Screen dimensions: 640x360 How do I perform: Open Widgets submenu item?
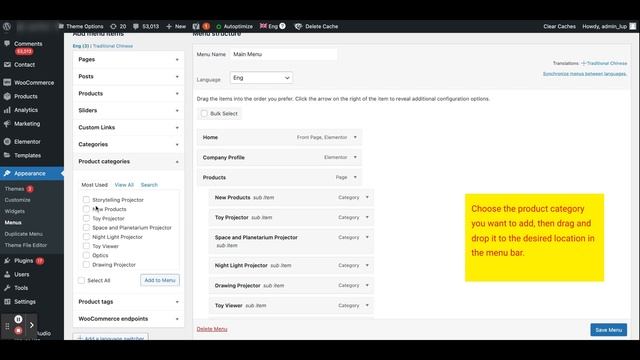15,211
